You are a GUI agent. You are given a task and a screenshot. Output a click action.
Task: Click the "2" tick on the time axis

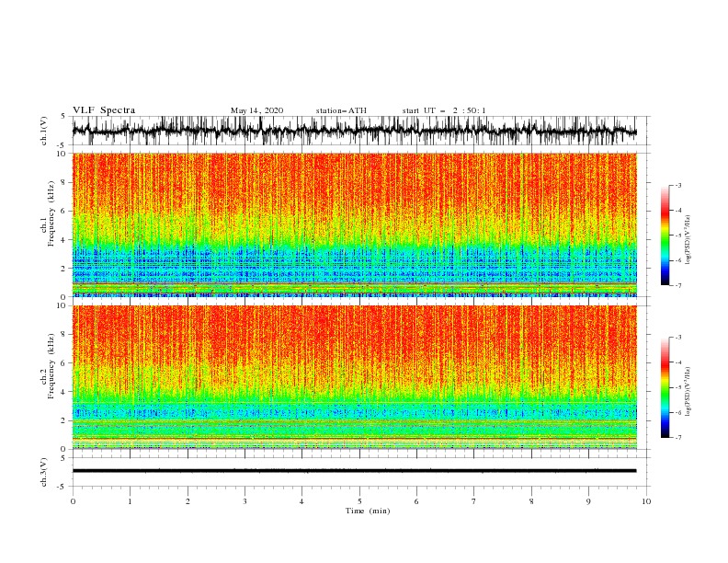click(188, 501)
